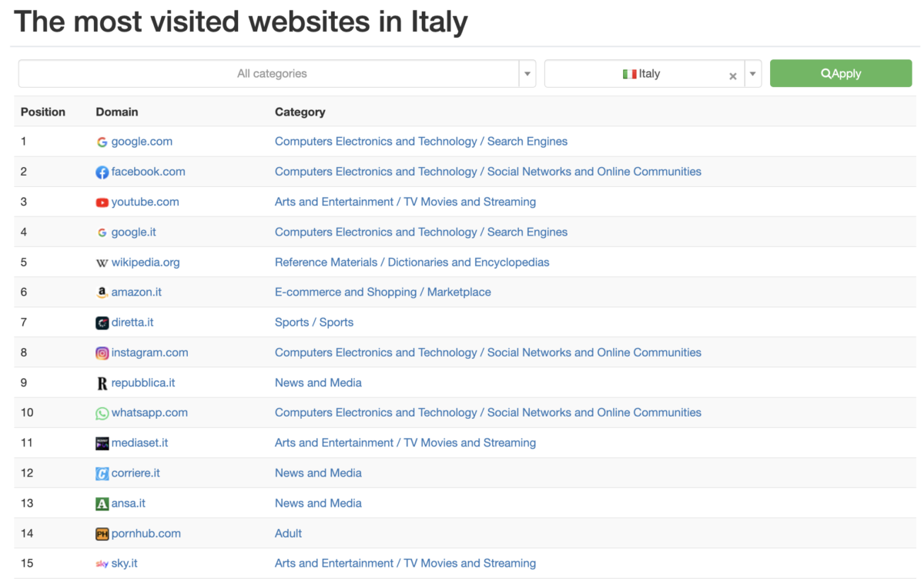
Task: Click the position number 15 cell
Action: pos(27,564)
